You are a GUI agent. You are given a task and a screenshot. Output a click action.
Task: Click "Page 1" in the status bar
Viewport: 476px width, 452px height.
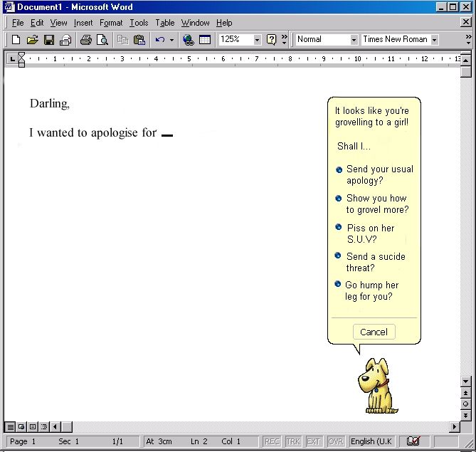coord(23,441)
